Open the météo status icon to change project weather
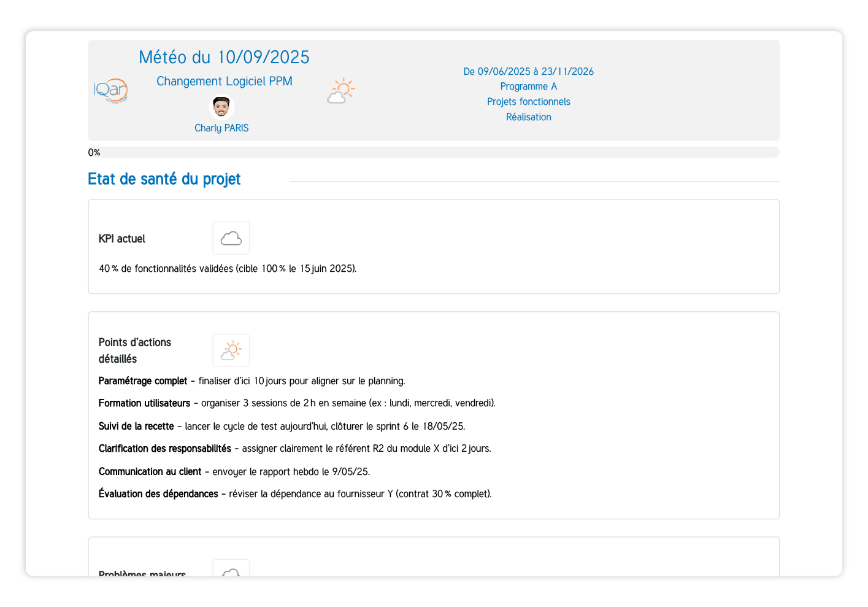The width and height of the screenshot is (868, 607). tap(341, 90)
